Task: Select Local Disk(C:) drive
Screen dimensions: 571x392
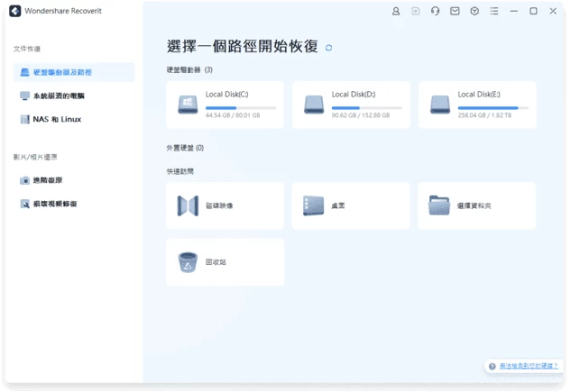Action: [x=226, y=104]
